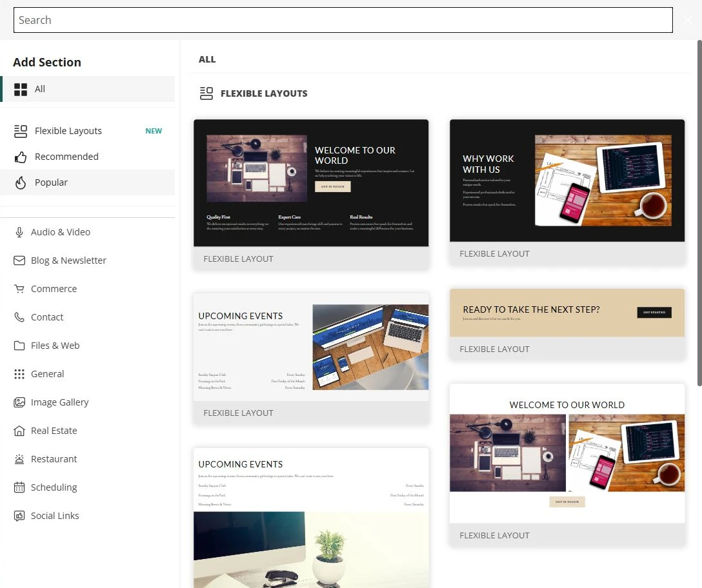The image size is (702, 588).
Task: Close the Add Section dialog
Action: tap(688, 20)
